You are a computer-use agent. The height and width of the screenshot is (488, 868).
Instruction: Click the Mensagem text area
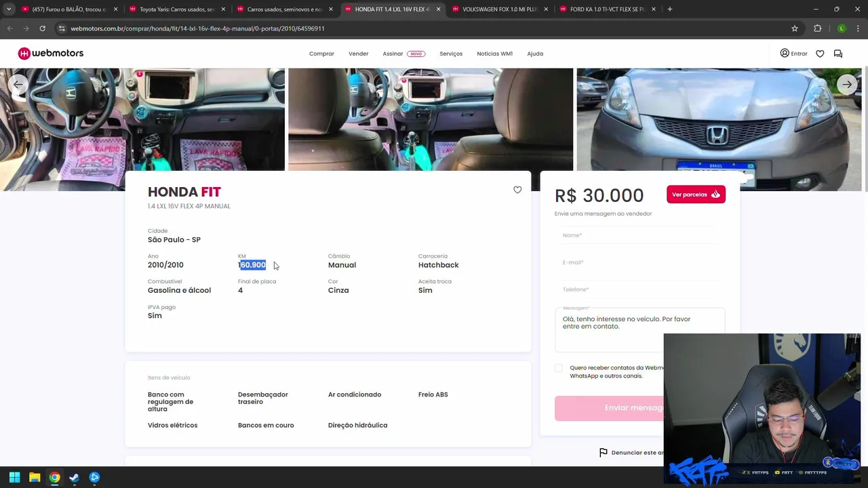tap(639, 331)
